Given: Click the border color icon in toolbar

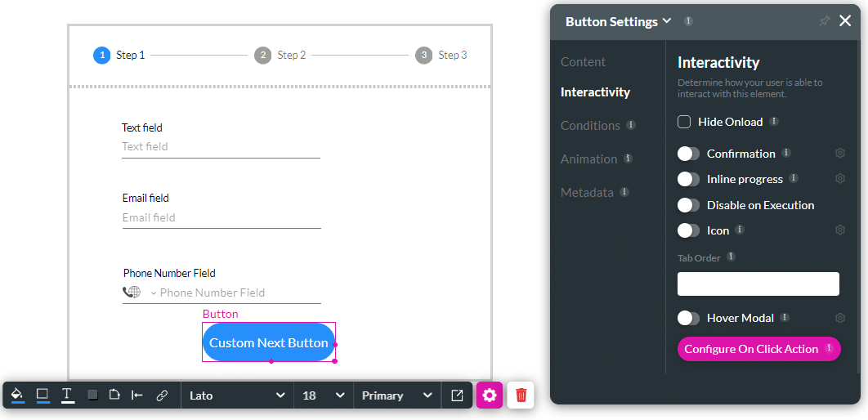Looking at the screenshot, I should point(43,395).
